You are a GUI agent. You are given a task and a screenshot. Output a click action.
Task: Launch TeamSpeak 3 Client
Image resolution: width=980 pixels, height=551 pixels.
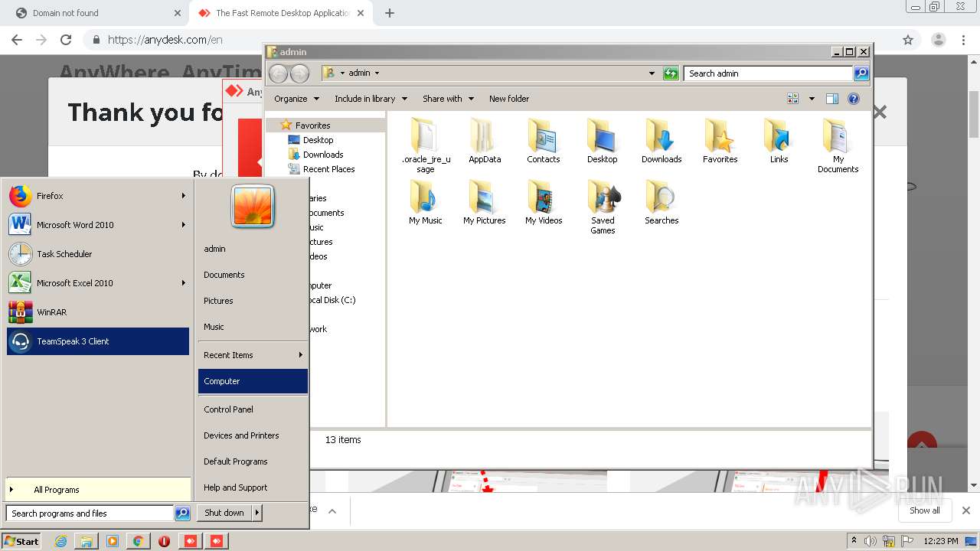point(98,341)
